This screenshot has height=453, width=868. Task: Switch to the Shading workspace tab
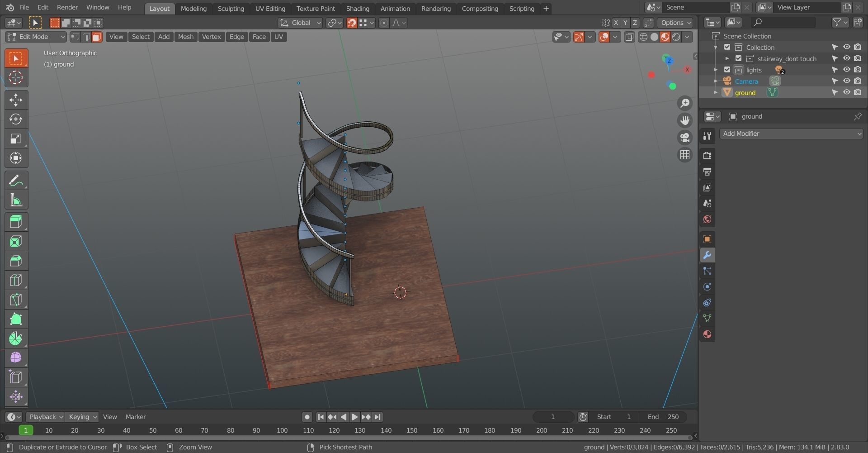(x=358, y=9)
